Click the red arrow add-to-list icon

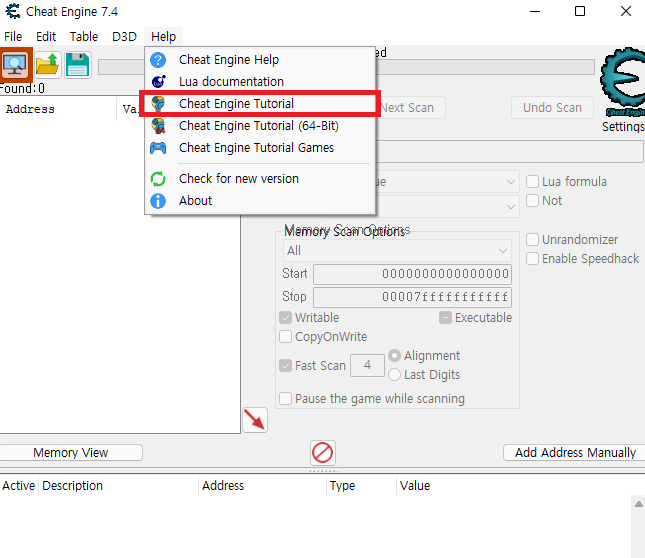coord(255,420)
